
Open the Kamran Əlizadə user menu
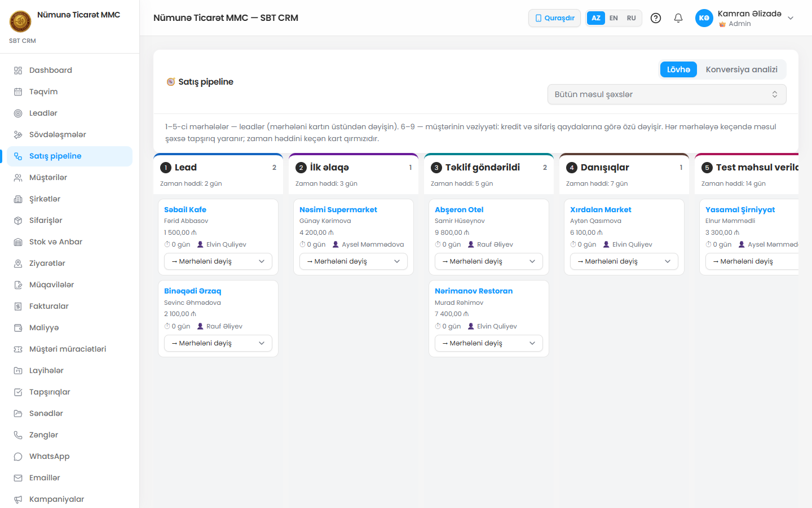click(x=744, y=18)
